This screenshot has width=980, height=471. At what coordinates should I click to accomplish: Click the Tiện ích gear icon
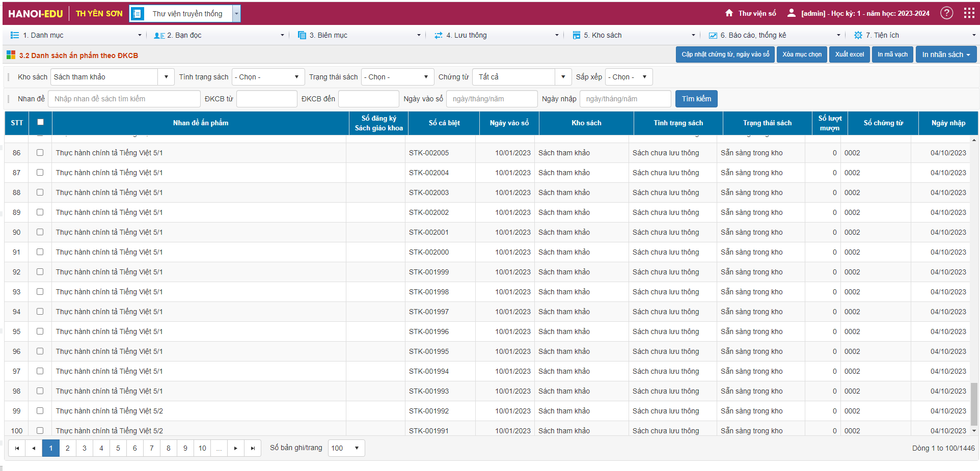click(858, 35)
